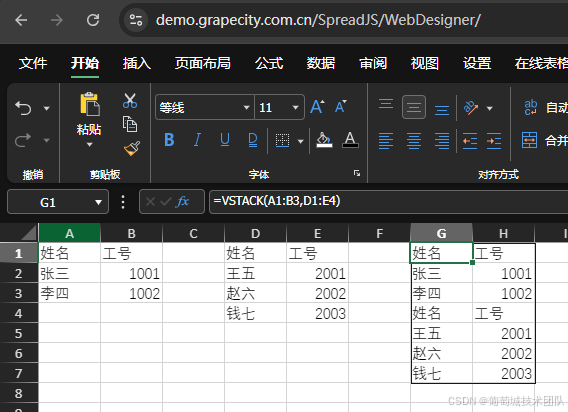568x412 pixels.
Task: Click the Undo arrow icon
Action: 24,108
